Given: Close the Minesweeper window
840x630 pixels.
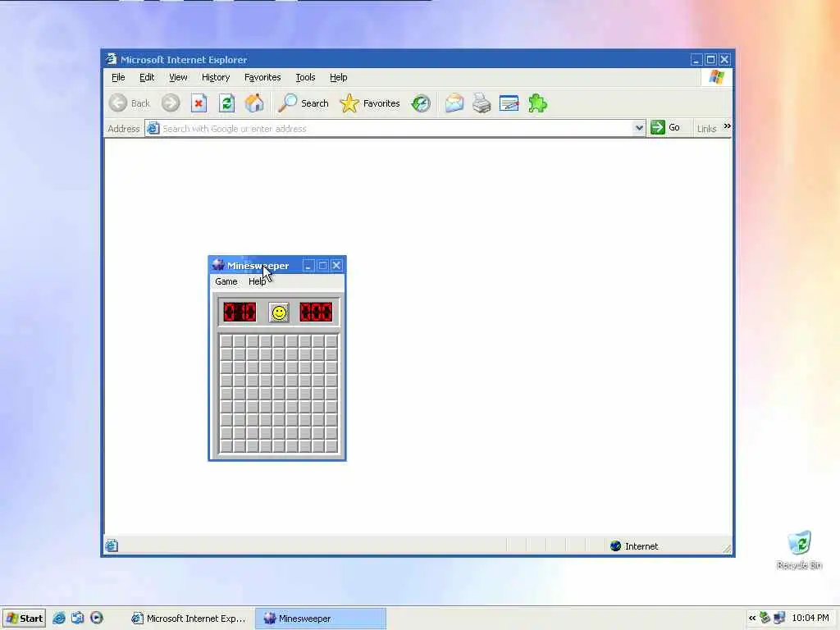Looking at the screenshot, I should pyautogui.click(x=336, y=265).
